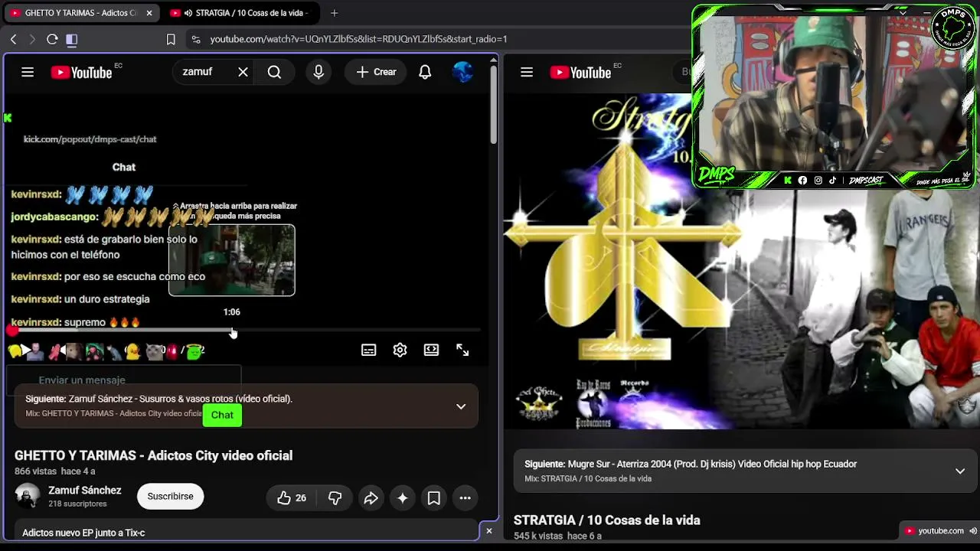Click 'Adictos nuevo EP junto a Tix-c' description

[83, 533]
